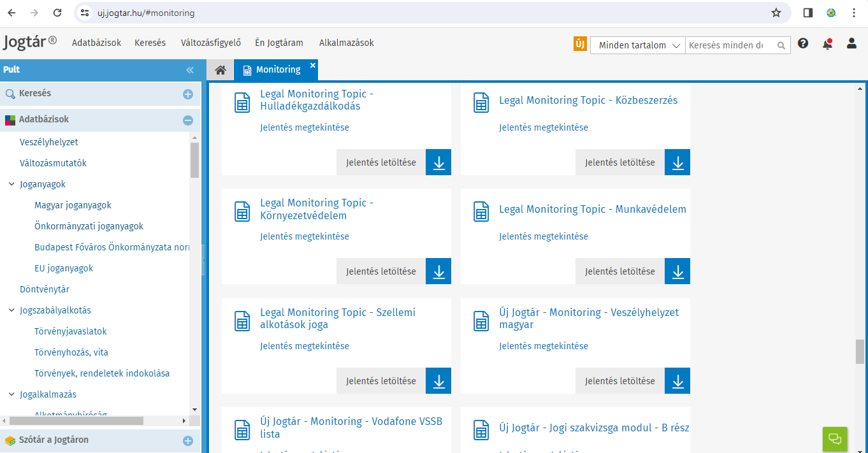Click the download arrow for Közbeszerzés report

677,162
